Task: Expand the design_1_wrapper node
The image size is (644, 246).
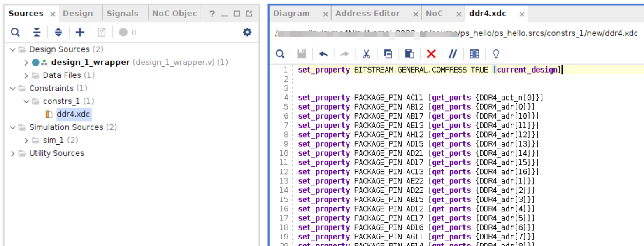Action: pyautogui.click(x=26, y=63)
